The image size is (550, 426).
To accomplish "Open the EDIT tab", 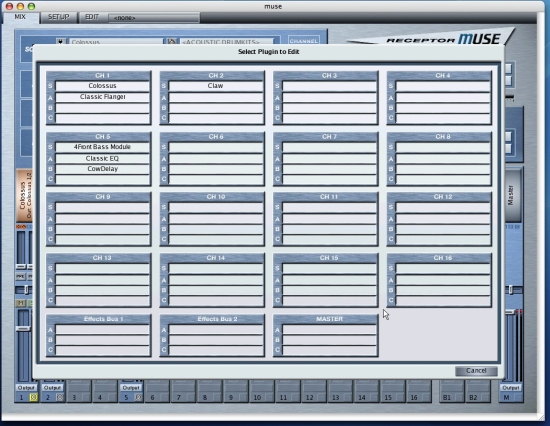I will tap(92, 17).
